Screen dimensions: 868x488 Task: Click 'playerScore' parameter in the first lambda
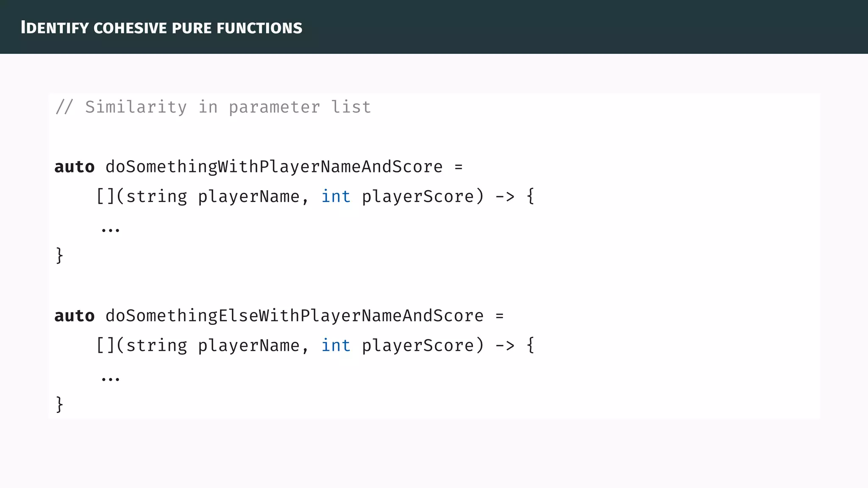click(x=417, y=197)
